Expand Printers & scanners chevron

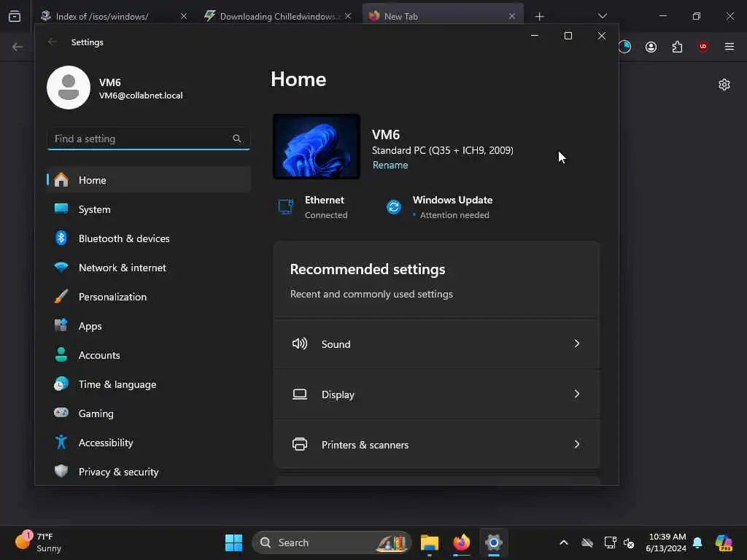577,444
